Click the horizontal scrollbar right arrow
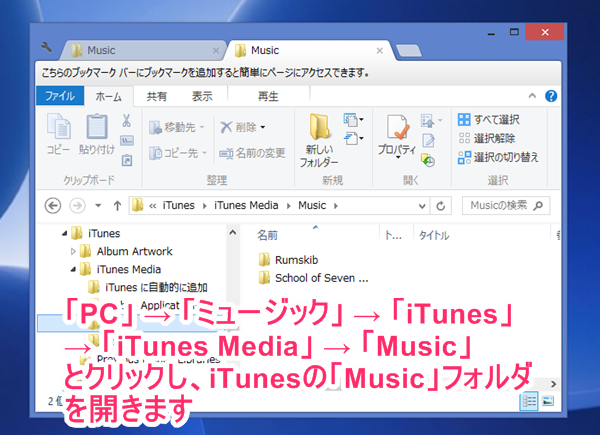 coord(553,384)
